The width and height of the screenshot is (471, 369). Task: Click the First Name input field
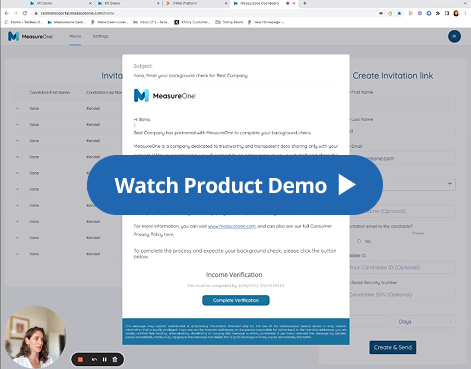coord(402,104)
